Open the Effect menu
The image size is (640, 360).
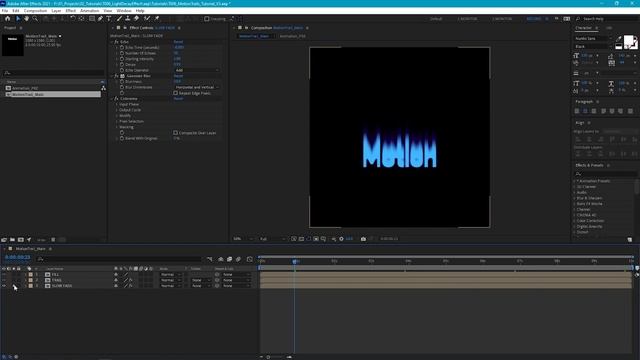click(71, 11)
